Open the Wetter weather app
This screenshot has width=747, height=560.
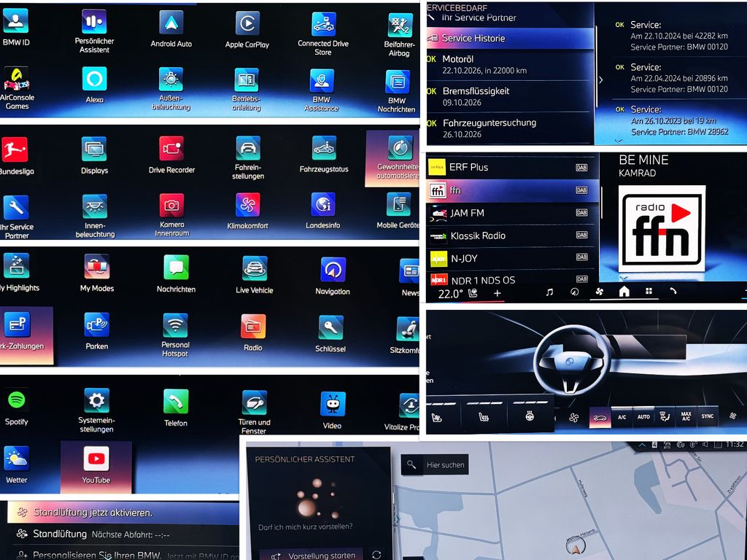(x=17, y=464)
